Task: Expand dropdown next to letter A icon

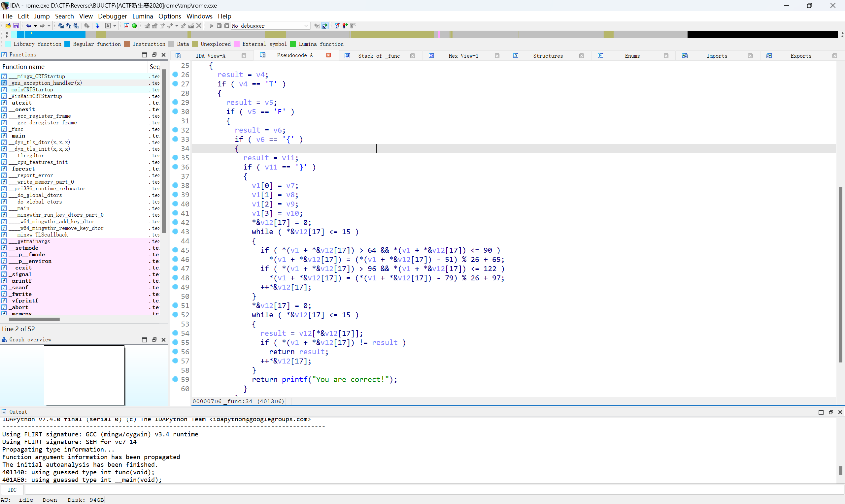Action: click(115, 26)
